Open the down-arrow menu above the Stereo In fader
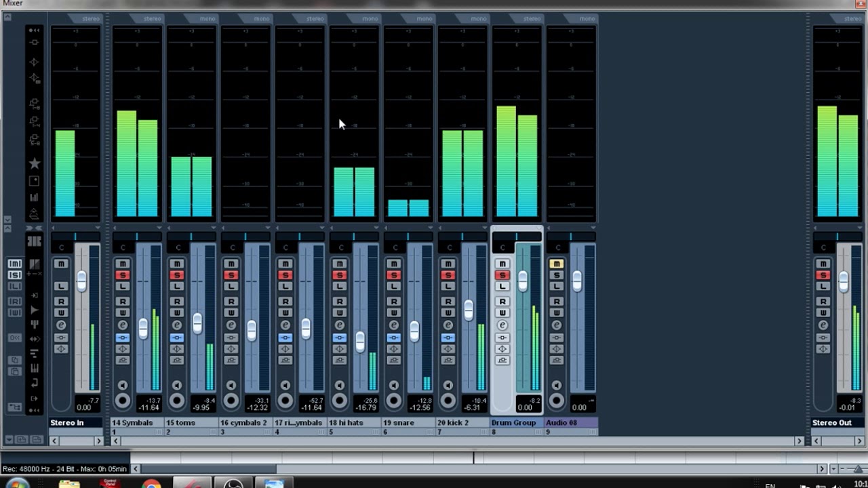Viewport: 868px width, 488px height. [x=98, y=228]
